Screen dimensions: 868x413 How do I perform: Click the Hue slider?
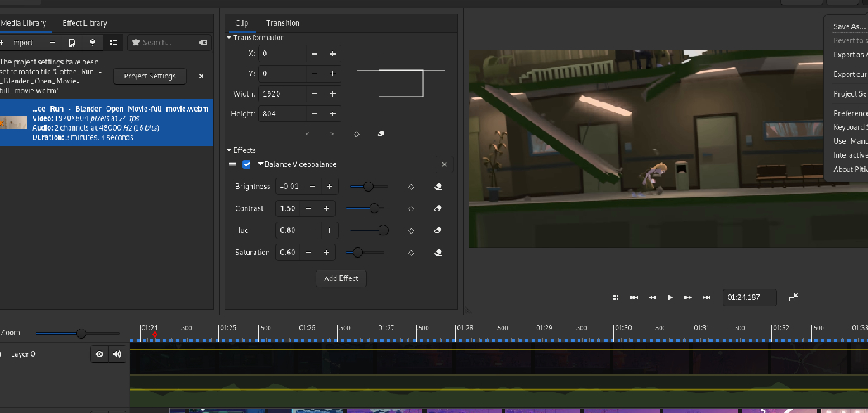pos(369,230)
